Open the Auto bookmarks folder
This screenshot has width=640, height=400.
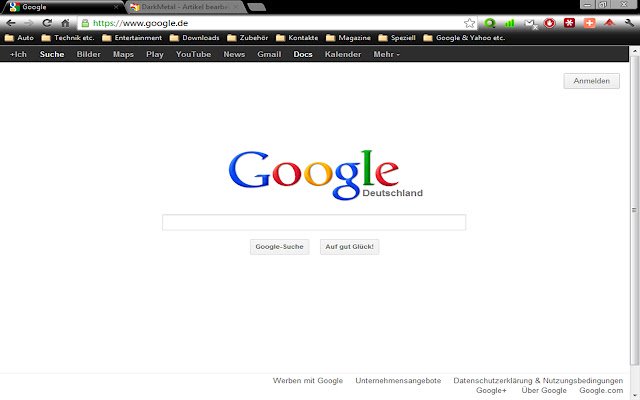point(19,38)
